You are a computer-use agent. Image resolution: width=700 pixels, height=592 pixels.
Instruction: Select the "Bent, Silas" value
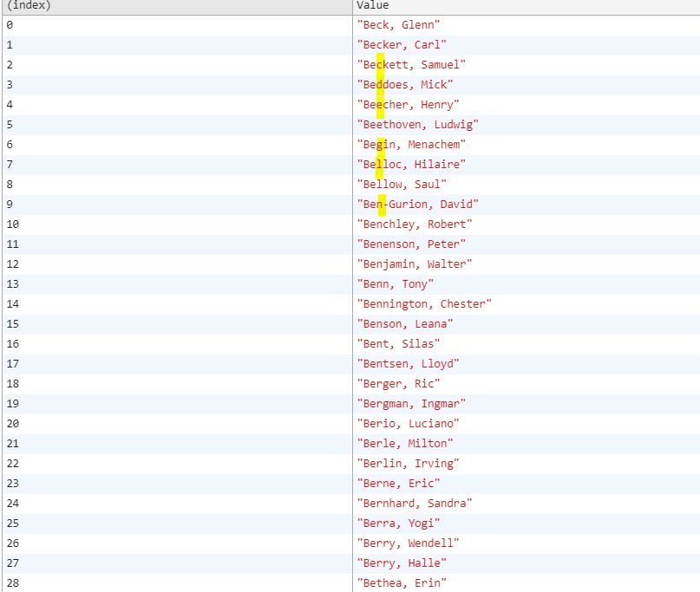(x=398, y=344)
